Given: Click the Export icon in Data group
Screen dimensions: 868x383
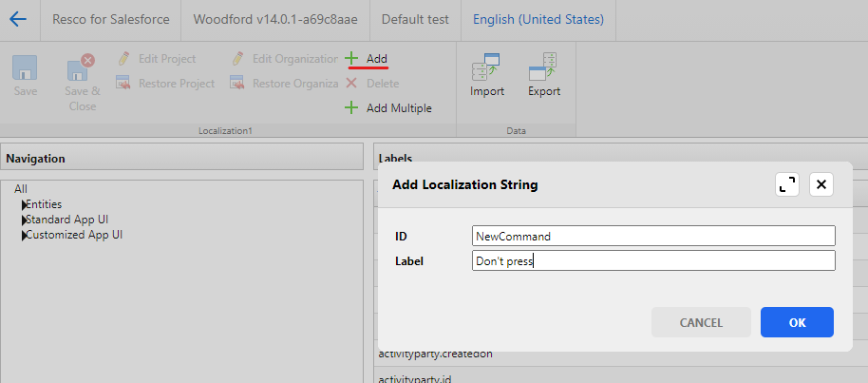Looking at the screenshot, I should [544, 67].
